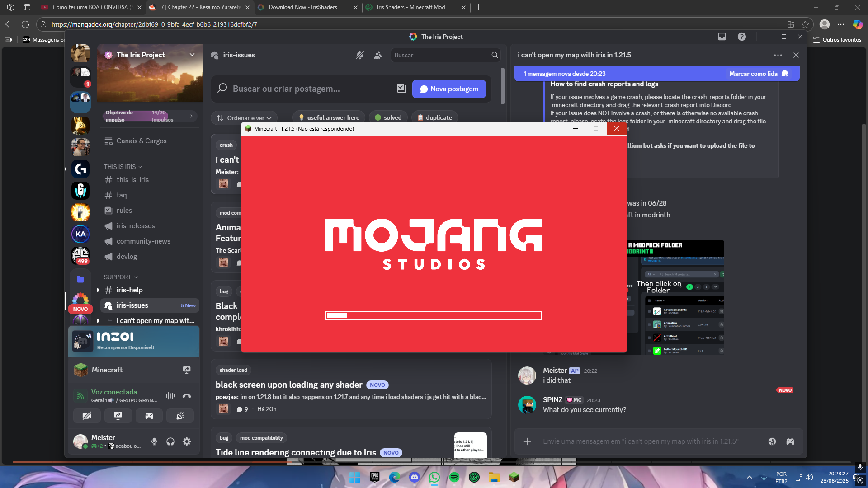Disconnect from voice channel
Screen dimensions: 868x488
click(187, 396)
